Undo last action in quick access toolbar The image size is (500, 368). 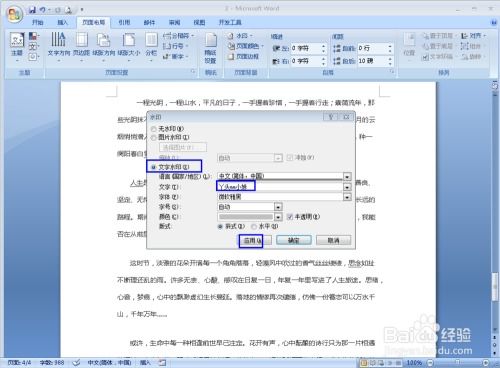click(x=43, y=10)
